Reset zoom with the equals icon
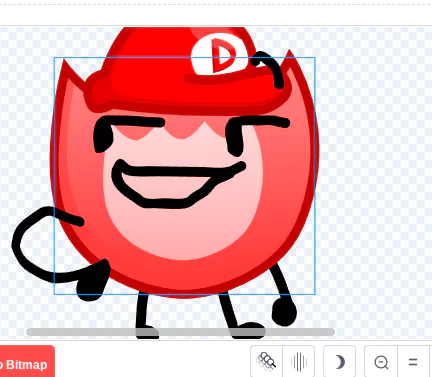The width and height of the screenshot is (432, 377). (x=413, y=361)
